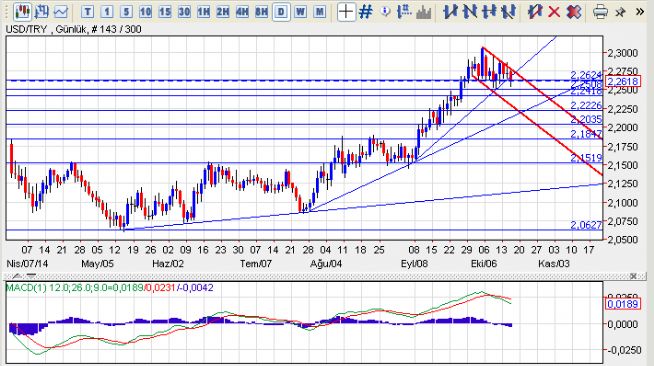Image resolution: width=654 pixels, height=366 pixels.
Task: Click the data info tooltip icon
Action: 385,12
